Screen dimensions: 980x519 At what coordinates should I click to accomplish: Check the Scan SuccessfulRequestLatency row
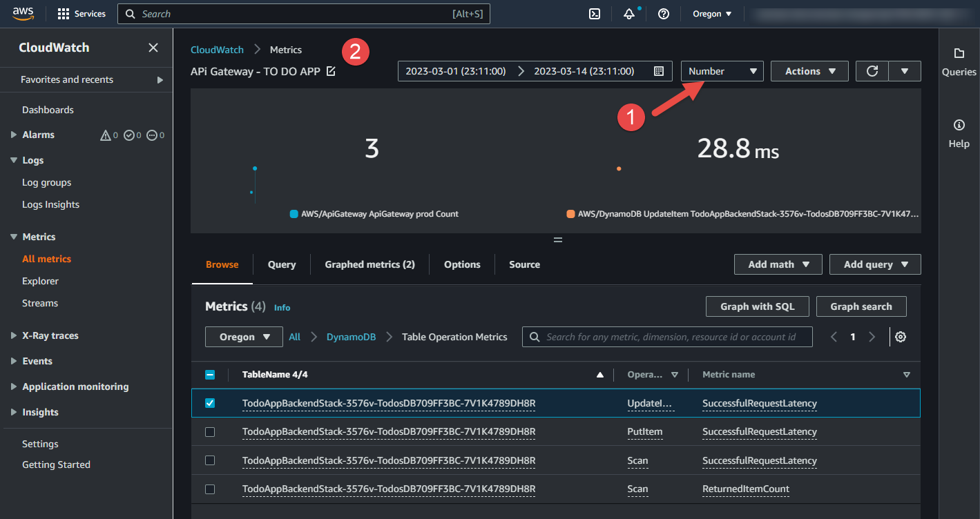tap(210, 460)
